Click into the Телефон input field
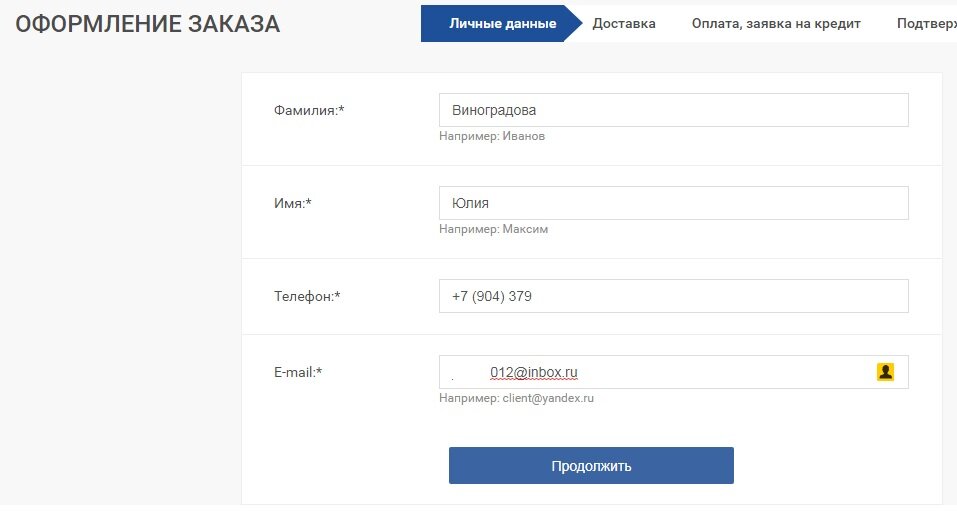This screenshot has width=957, height=513. [x=673, y=296]
